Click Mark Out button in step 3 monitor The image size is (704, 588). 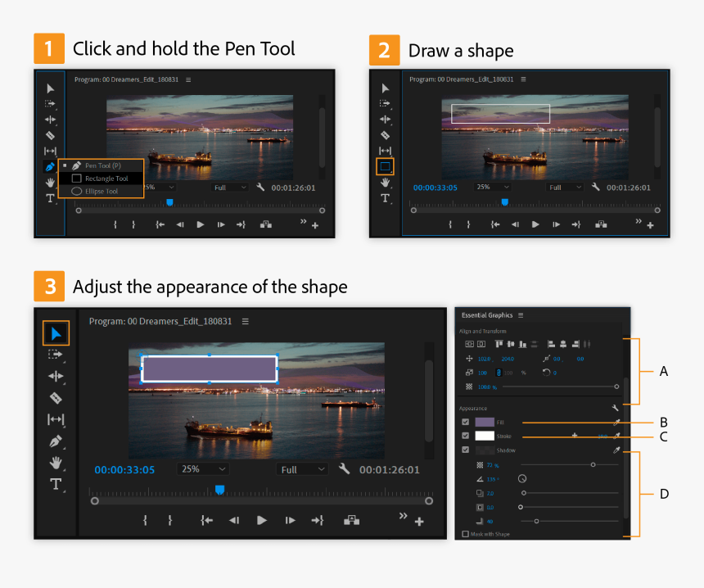pyautogui.click(x=169, y=520)
